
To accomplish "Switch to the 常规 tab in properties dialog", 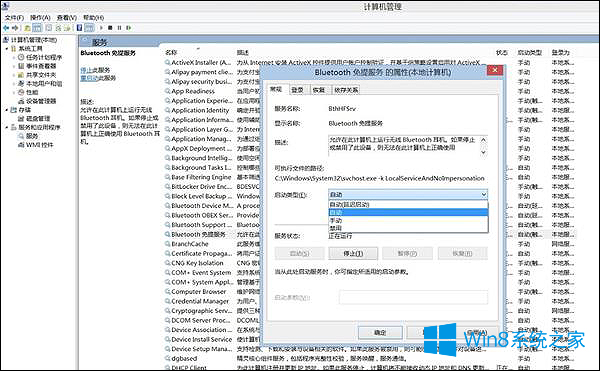I will pos(276,89).
